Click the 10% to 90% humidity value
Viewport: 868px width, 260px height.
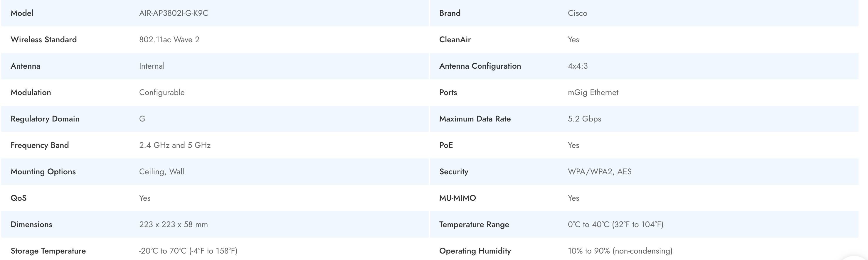tap(620, 251)
